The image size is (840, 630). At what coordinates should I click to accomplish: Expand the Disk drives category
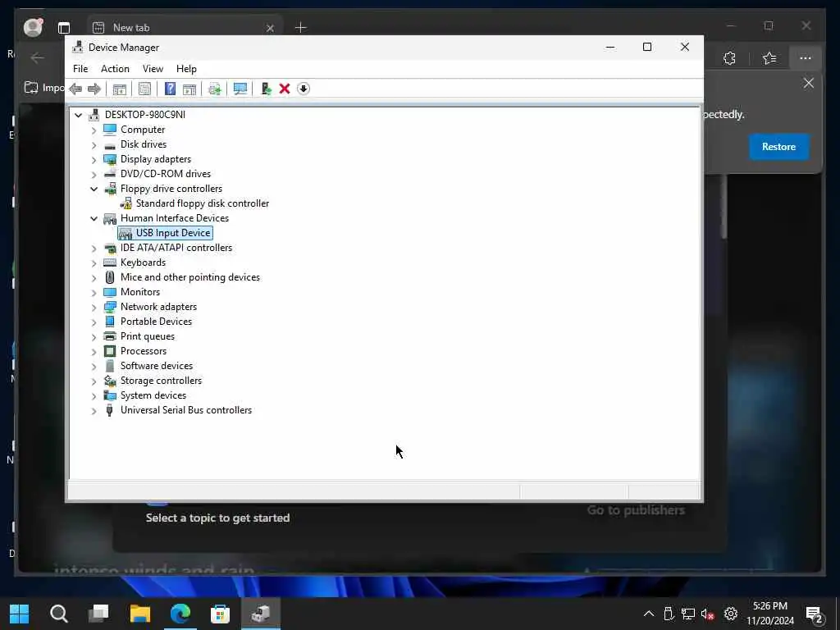pyautogui.click(x=94, y=145)
